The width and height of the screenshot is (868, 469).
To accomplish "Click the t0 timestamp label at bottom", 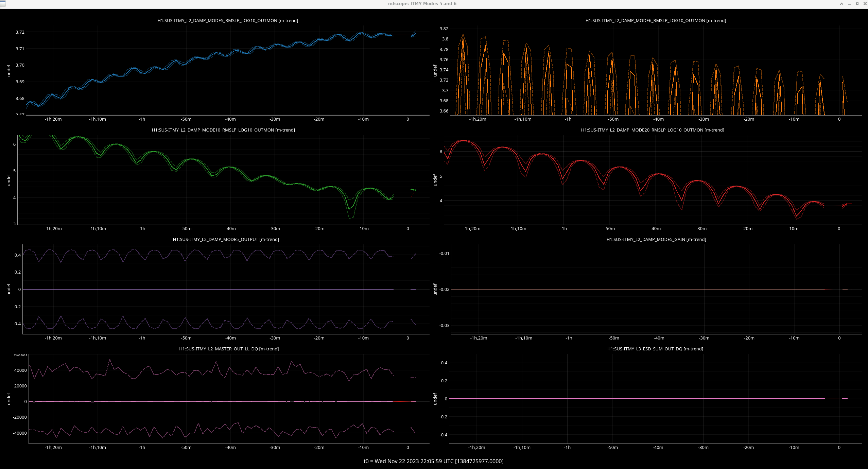I will (433, 461).
